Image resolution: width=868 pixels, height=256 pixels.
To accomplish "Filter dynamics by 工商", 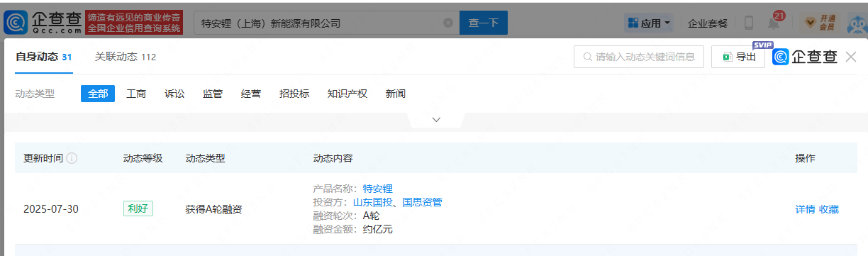I will [136, 94].
